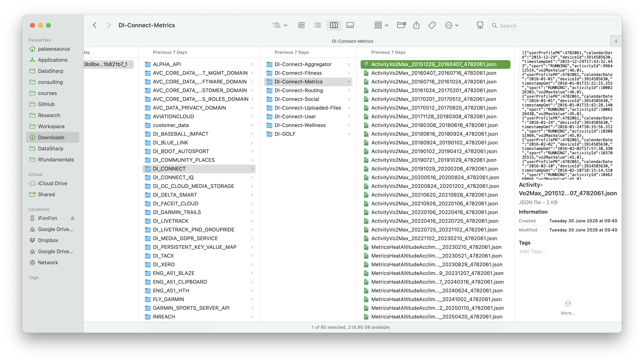Screen dimensions: 644x362
Task: Click the Share toolbar icon
Action: (x=416, y=25)
